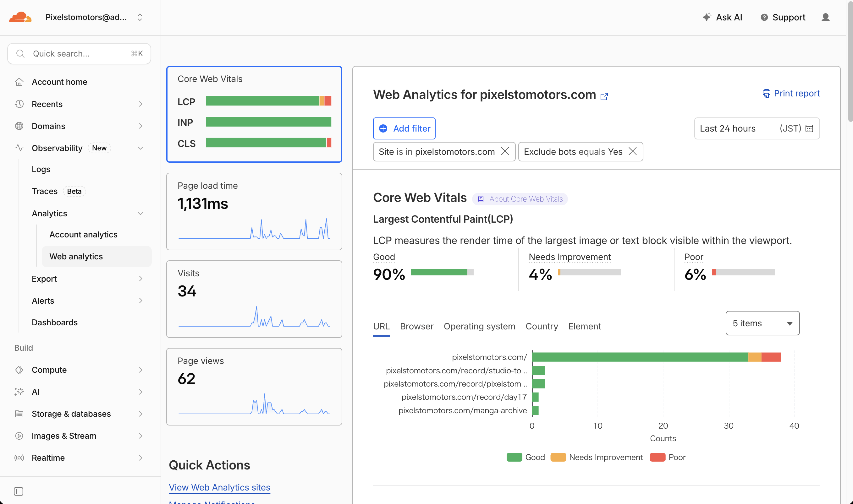Toggle the Poor legend series in chart

(x=668, y=457)
